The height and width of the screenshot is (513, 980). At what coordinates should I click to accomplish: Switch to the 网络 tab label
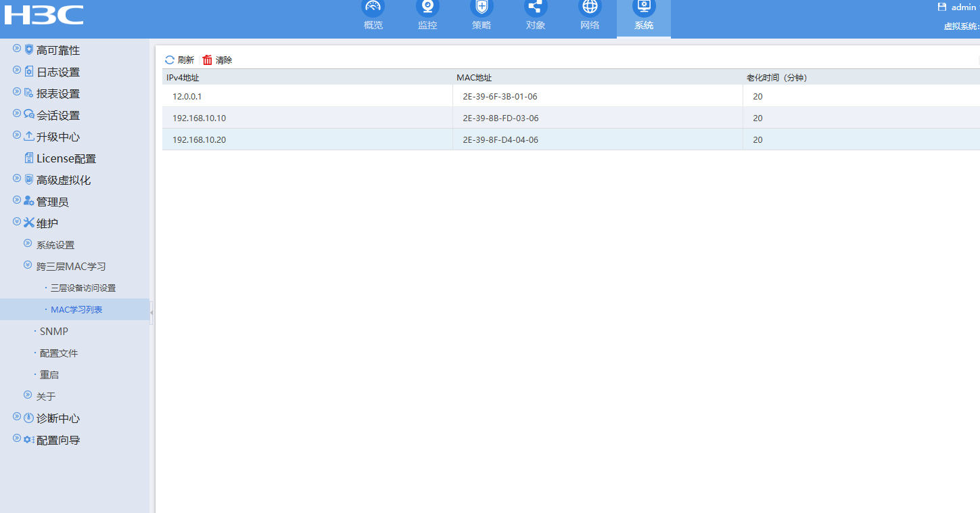(x=590, y=26)
